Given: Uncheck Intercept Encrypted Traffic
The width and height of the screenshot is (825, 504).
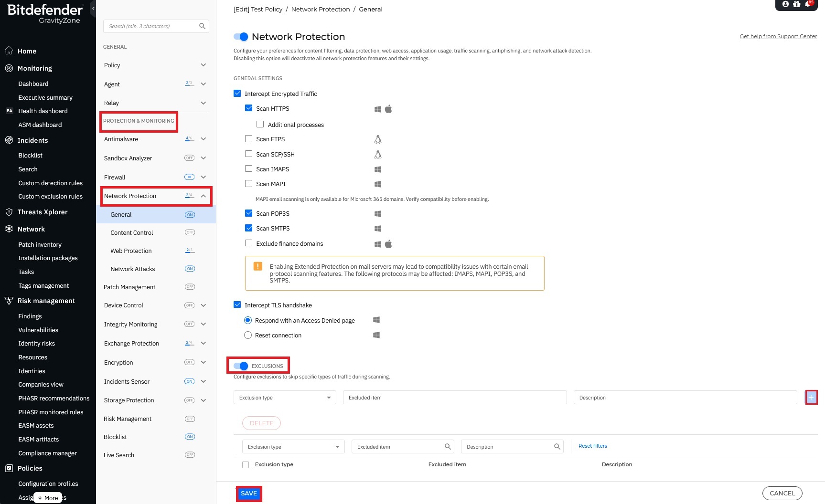Looking at the screenshot, I should [237, 94].
